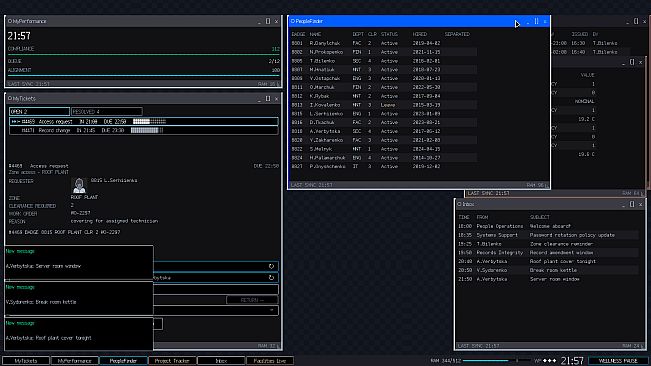Click the empty input field above RETURN
Image resolution: width=651 pixels, height=366 pixels.
[x=216, y=289]
